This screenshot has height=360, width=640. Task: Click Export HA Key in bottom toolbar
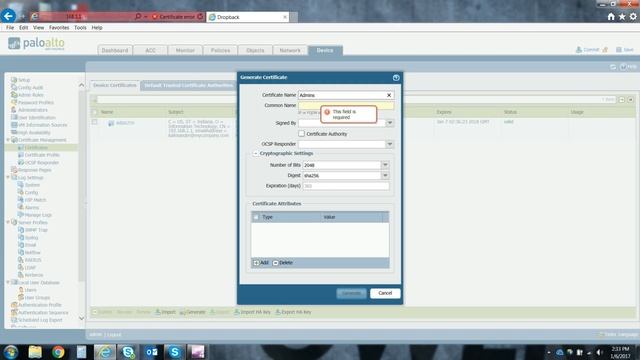(x=293, y=312)
